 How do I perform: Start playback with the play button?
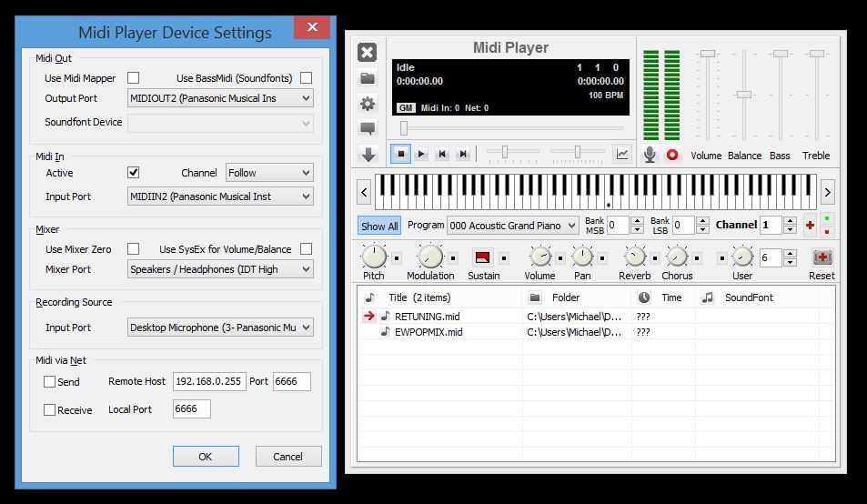[x=421, y=155]
